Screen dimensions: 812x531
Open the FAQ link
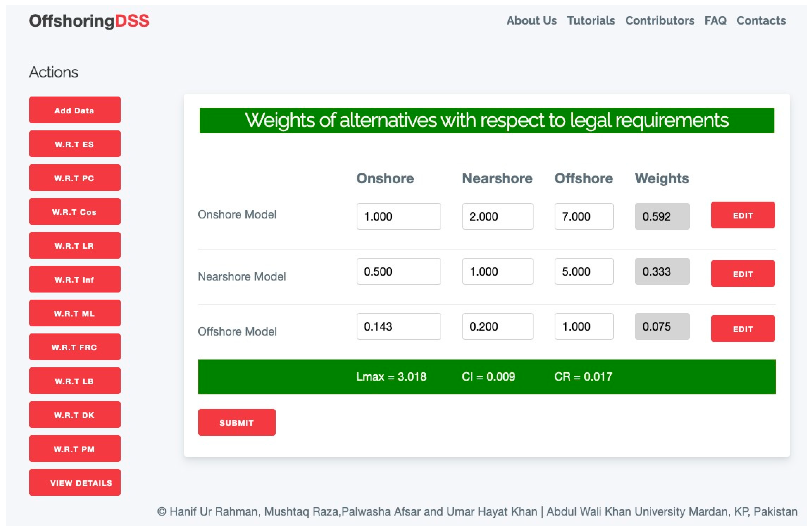[715, 21]
